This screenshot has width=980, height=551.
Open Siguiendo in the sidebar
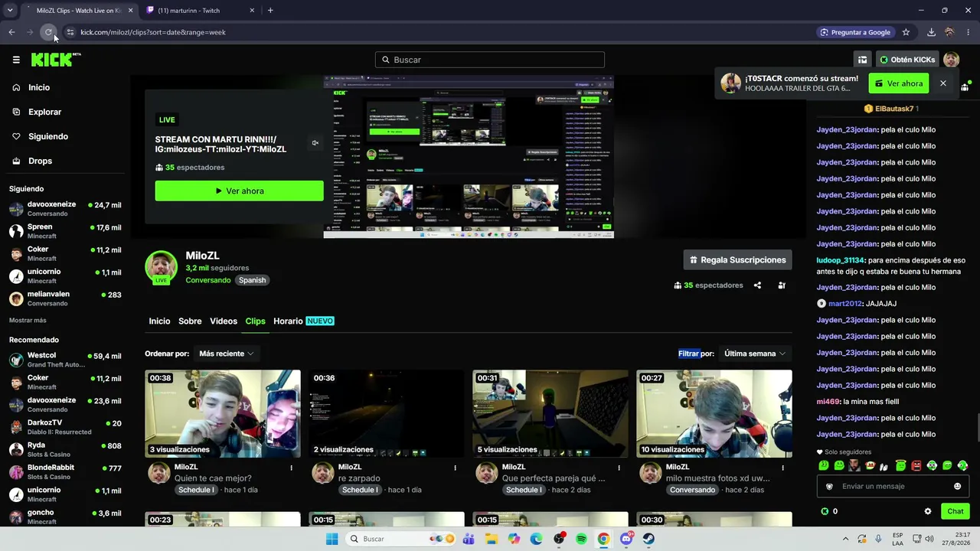[47, 136]
